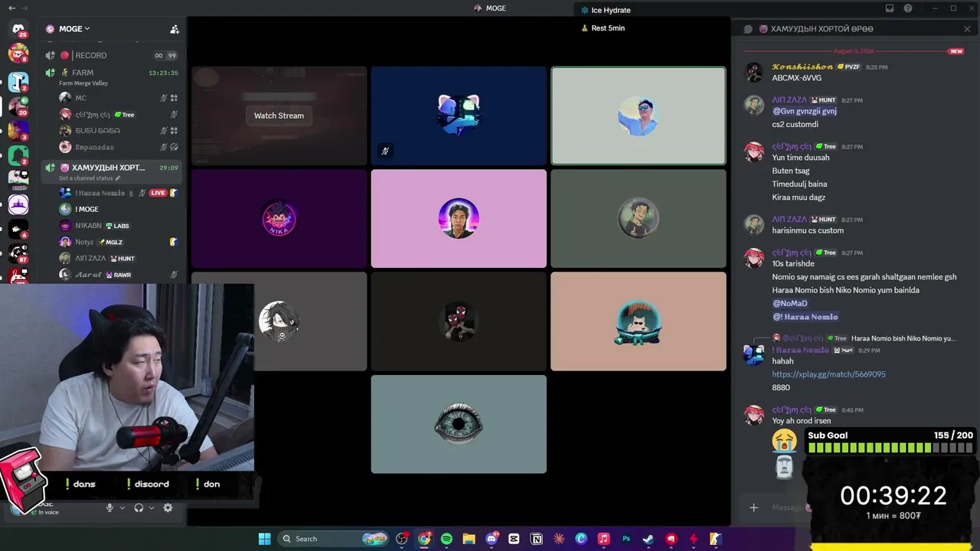Screen dimensions: 980x551
Task: Toggle headphone deafen in the user panel
Action: [139, 507]
